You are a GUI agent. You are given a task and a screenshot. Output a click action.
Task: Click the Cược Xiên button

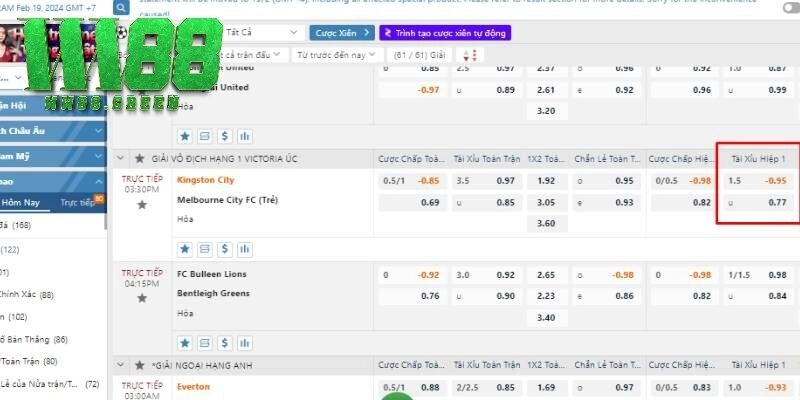[343, 33]
